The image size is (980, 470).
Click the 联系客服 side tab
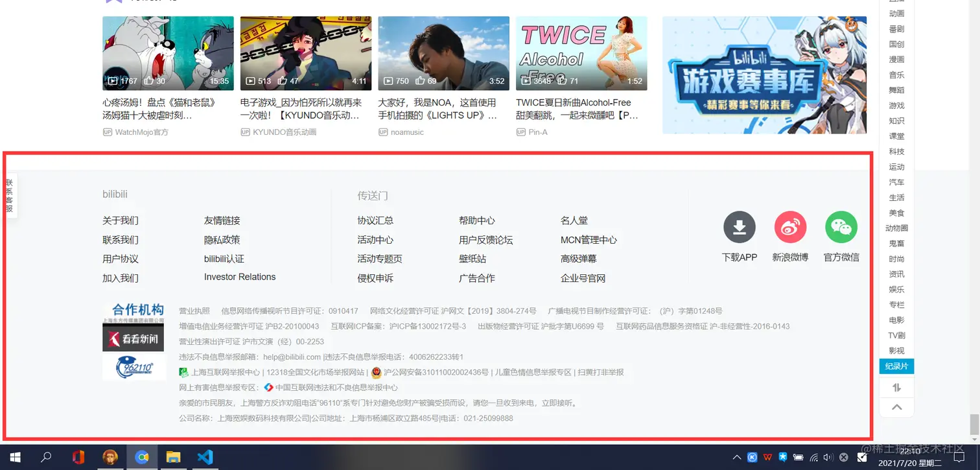(9, 196)
